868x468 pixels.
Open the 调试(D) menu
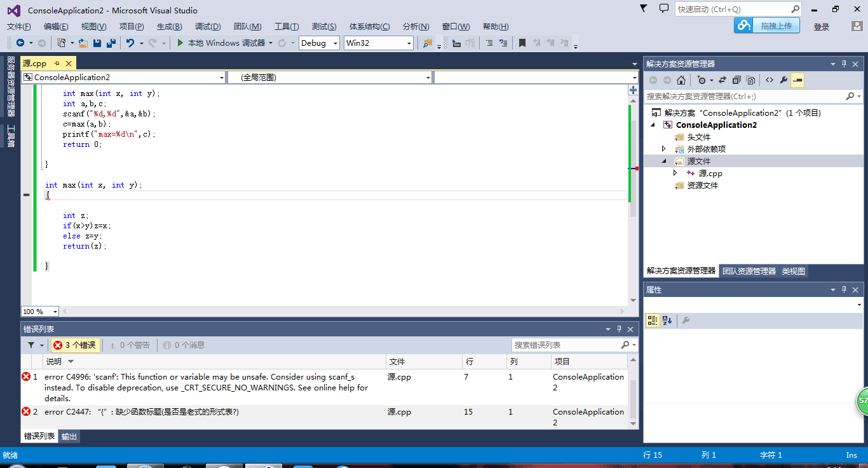(208, 26)
